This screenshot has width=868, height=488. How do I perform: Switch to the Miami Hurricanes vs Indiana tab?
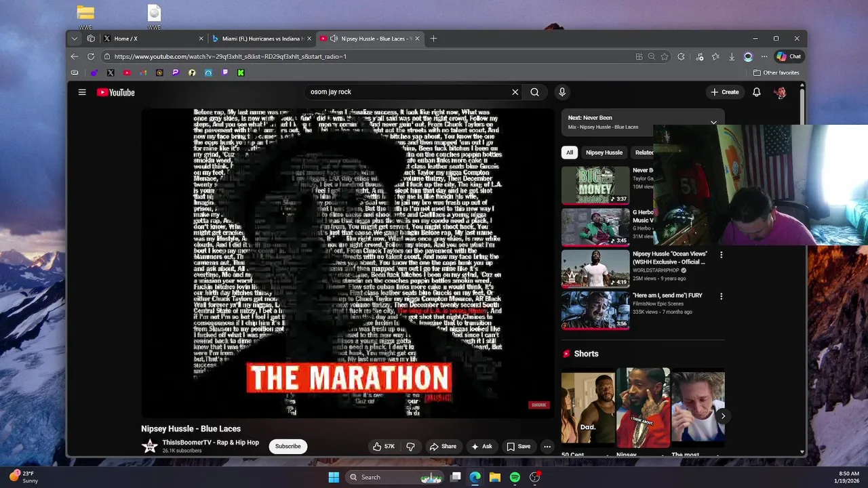261,39
